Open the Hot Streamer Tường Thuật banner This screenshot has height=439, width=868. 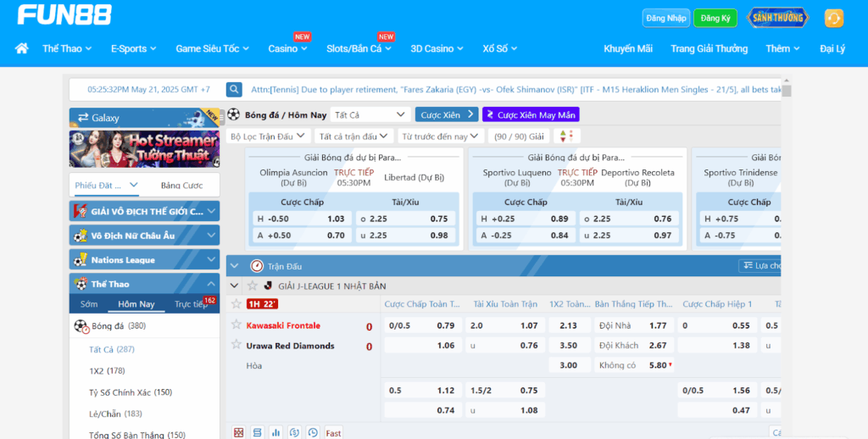point(144,149)
